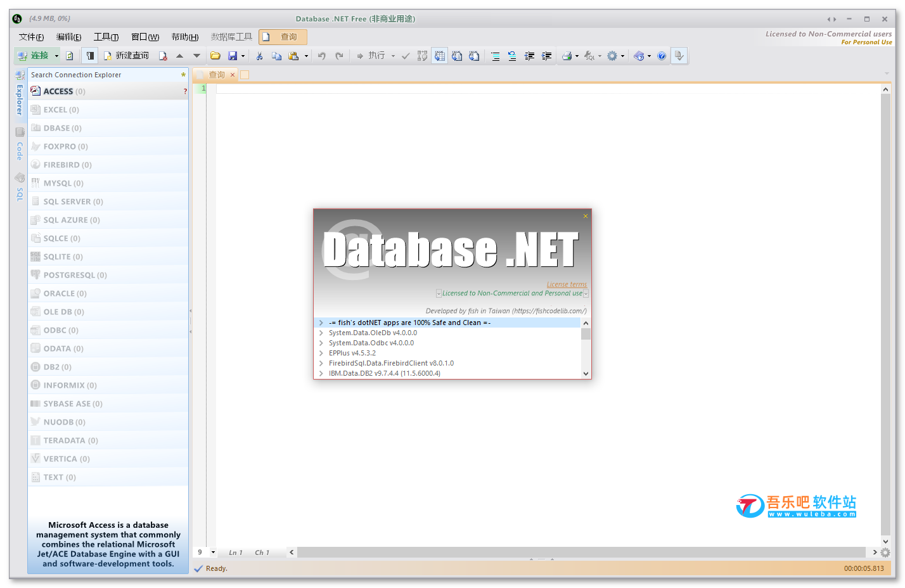Open the SQL vertical side tab
Screen dimensions: 905x588
pos(20,188)
